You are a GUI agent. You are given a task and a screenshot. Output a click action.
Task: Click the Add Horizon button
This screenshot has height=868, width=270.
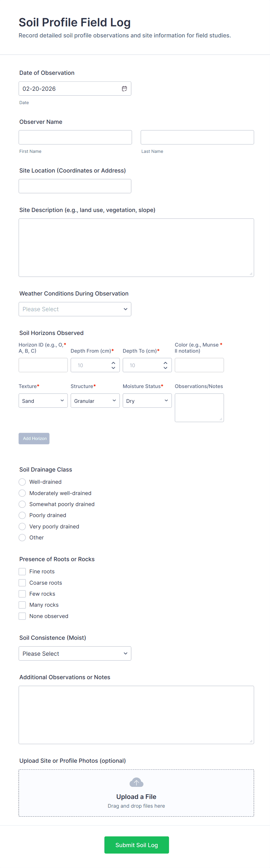pyautogui.click(x=34, y=438)
